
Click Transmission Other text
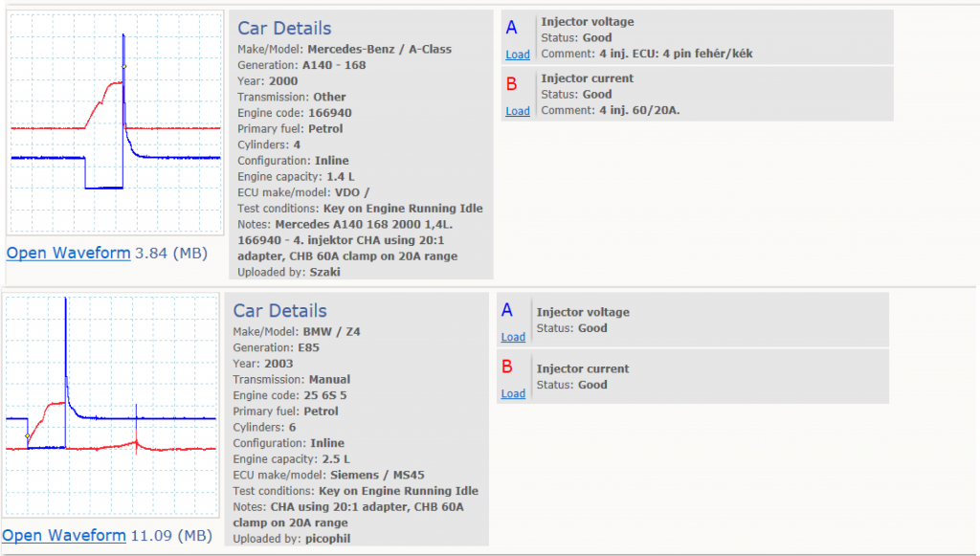coord(292,97)
